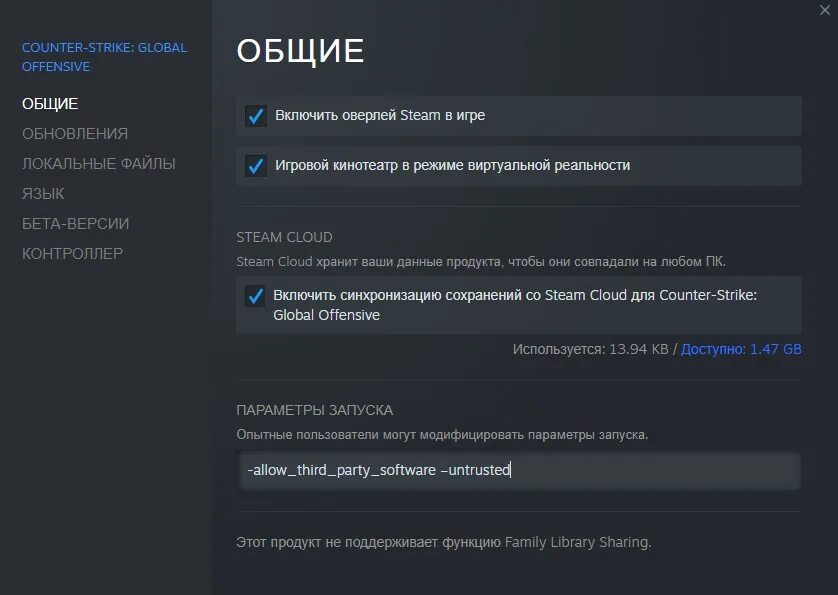Open the Доступно: 1.47 GB link
Image resolution: width=838 pixels, height=595 pixels.
coord(741,349)
